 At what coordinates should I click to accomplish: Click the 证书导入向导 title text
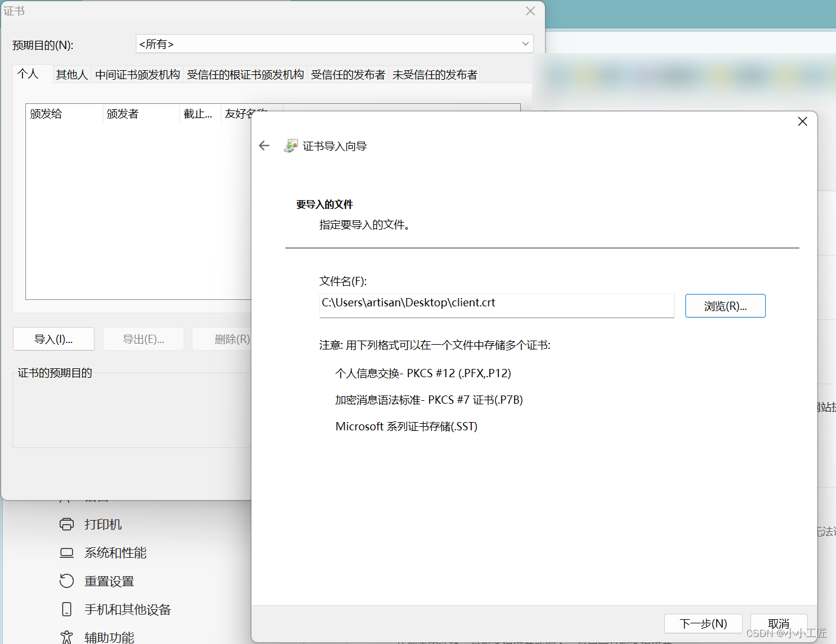click(335, 146)
